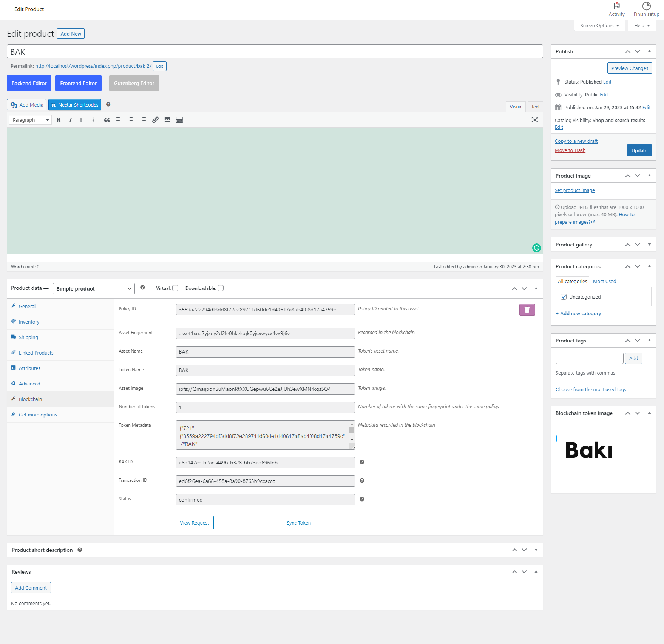
Task: Expand the Screen Options panel
Action: pyautogui.click(x=600, y=26)
